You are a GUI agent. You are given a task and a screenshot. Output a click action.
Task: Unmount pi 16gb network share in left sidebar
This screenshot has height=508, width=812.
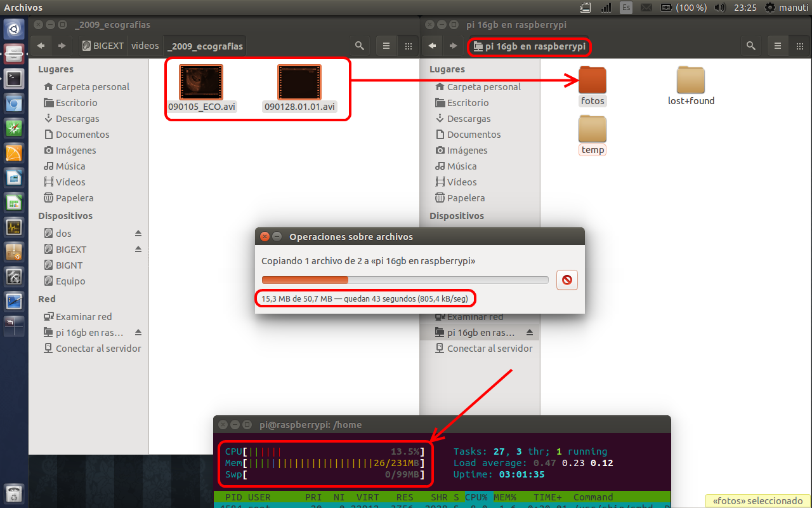point(138,333)
